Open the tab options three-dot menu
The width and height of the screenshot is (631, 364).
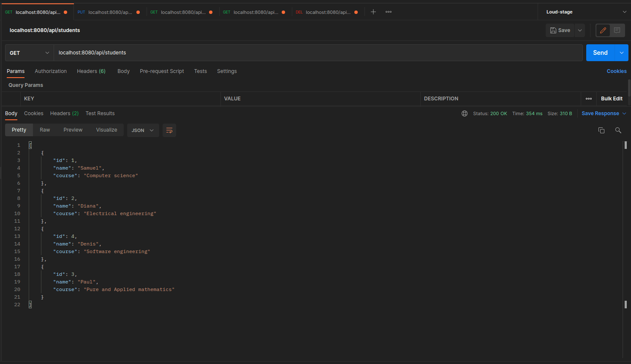click(389, 12)
